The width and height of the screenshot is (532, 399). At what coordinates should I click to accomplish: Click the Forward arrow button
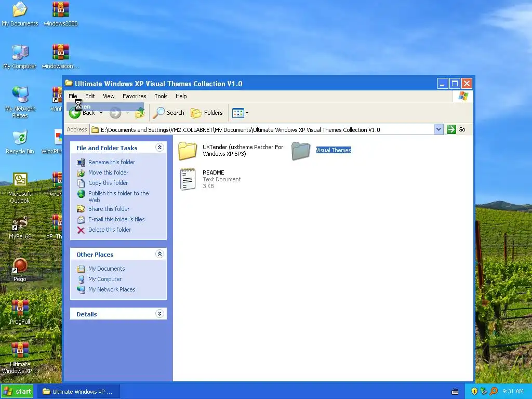(x=115, y=113)
